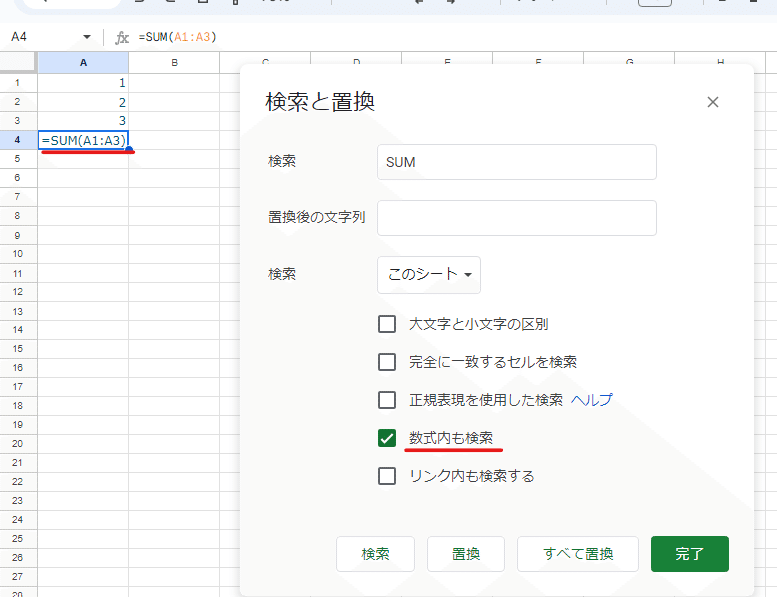The image size is (777, 597).
Task: Select row 15 header
Action: coord(18,349)
